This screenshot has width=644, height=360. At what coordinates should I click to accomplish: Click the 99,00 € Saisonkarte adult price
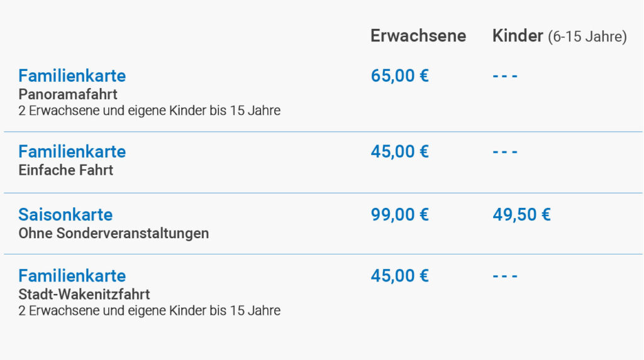[x=399, y=215]
